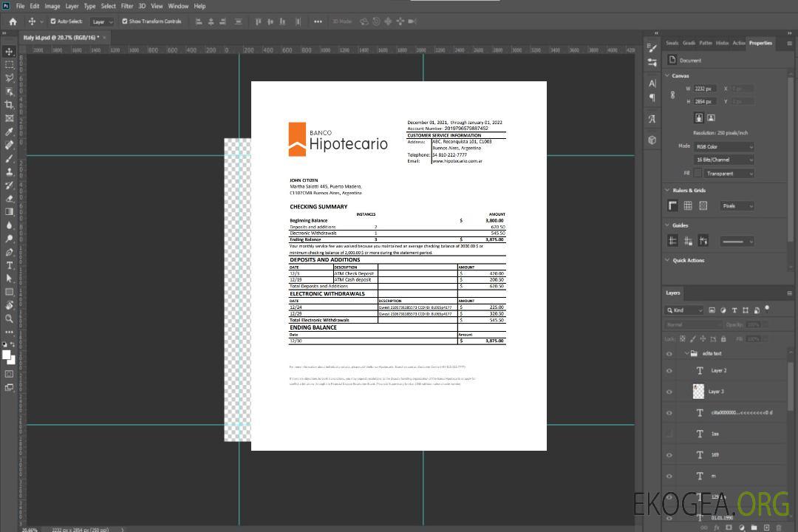The image size is (798, 532).
Task: Uncheck Show Transform Controls
Action: pyautogui.click(x=124, y=21)
